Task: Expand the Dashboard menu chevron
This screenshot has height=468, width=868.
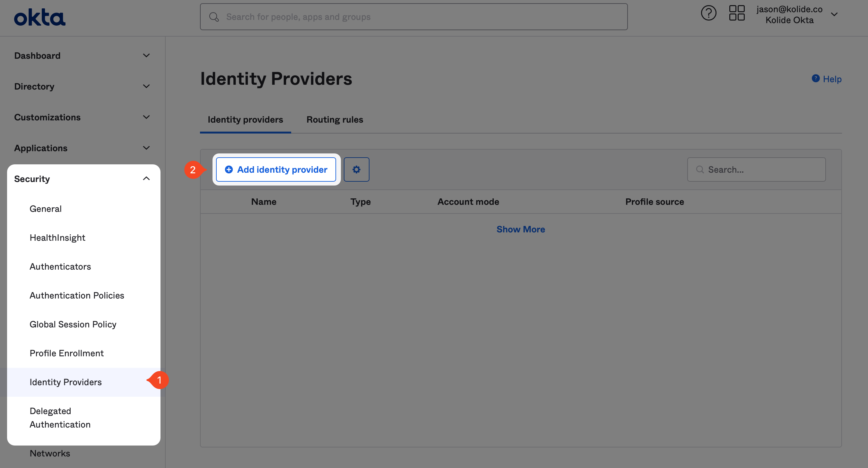Action: [x=146, y=56]
